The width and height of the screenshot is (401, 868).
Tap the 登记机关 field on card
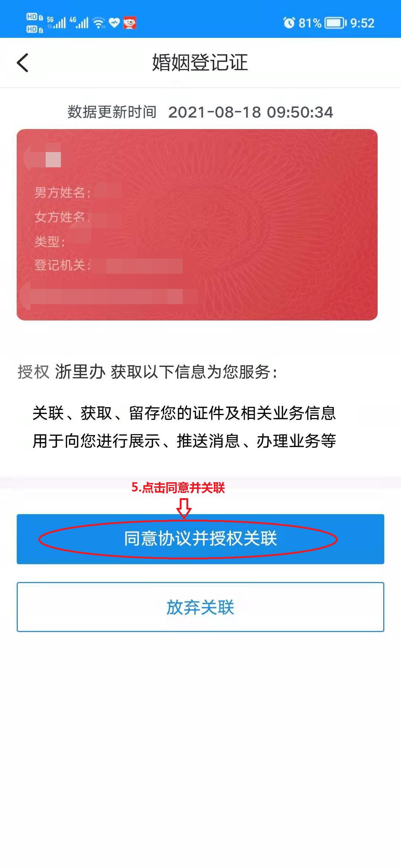(108, 265)
